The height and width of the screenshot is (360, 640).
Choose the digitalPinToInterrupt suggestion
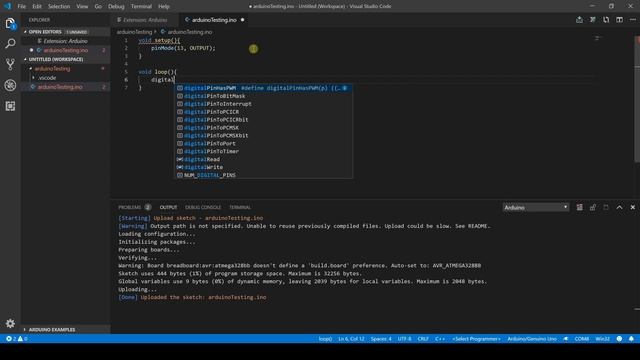tap(263, 104)
